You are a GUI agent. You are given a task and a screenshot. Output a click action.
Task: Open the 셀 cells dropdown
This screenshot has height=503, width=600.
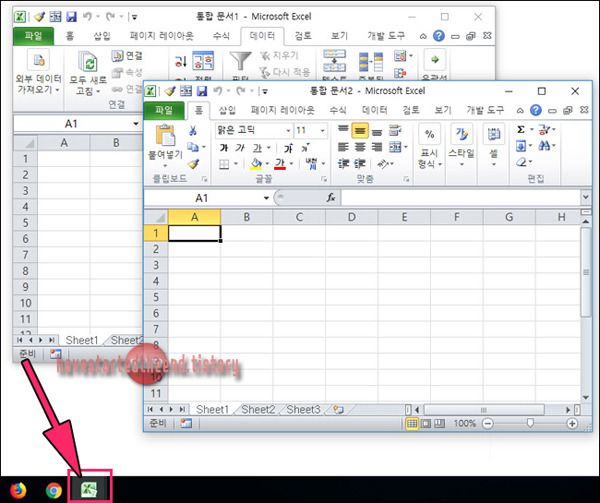tap(494, 146)
